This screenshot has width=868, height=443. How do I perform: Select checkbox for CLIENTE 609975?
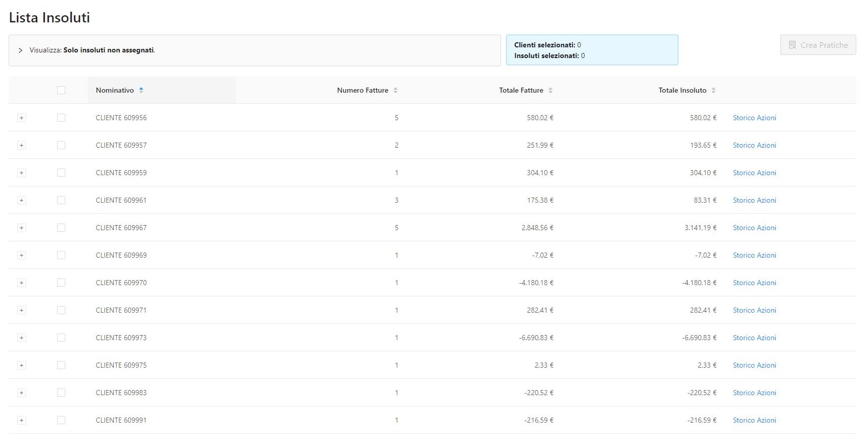(x=61, y=365)
